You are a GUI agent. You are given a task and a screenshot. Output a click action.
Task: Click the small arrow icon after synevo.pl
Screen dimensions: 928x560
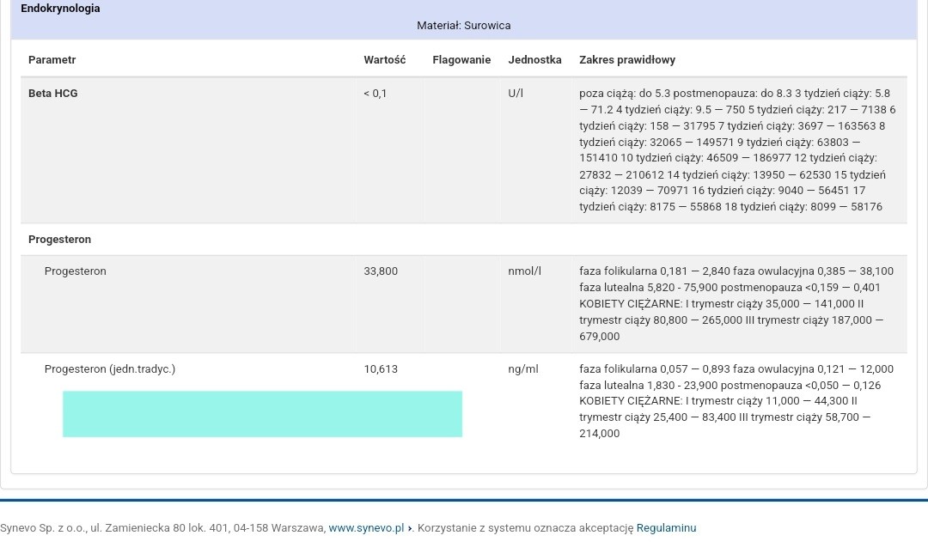click(410, 528)
